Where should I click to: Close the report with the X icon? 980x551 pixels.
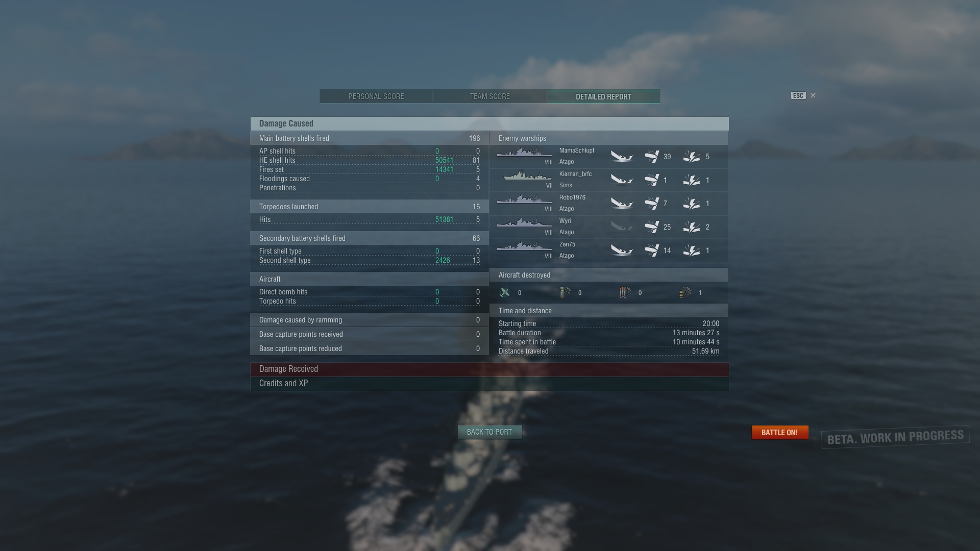tap(813, 95)
